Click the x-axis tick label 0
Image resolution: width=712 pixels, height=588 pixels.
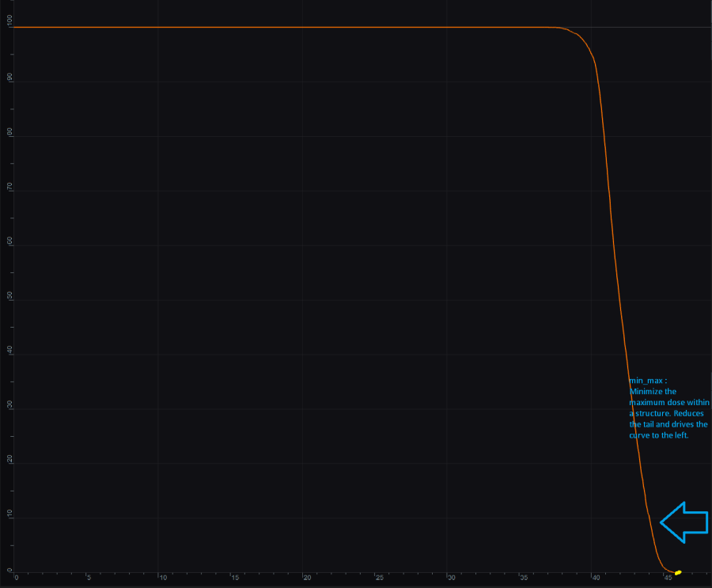pyautogui.click(x=17, y=578)
